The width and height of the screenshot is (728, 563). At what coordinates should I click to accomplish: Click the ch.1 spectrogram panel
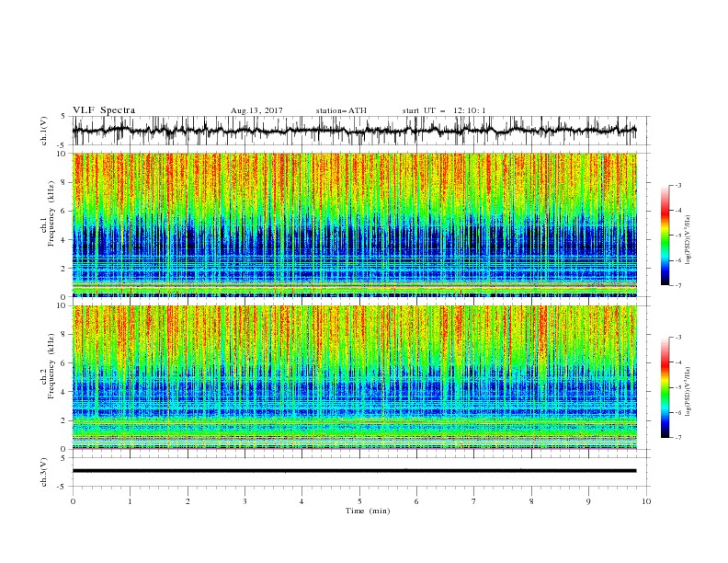(355, 224)
